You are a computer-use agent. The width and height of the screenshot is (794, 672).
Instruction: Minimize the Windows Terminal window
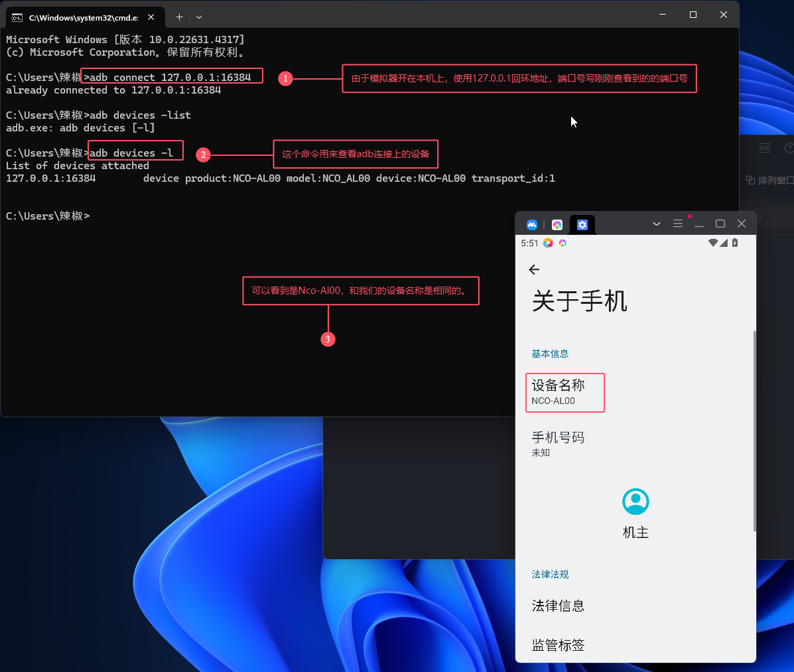coord(663,15)
